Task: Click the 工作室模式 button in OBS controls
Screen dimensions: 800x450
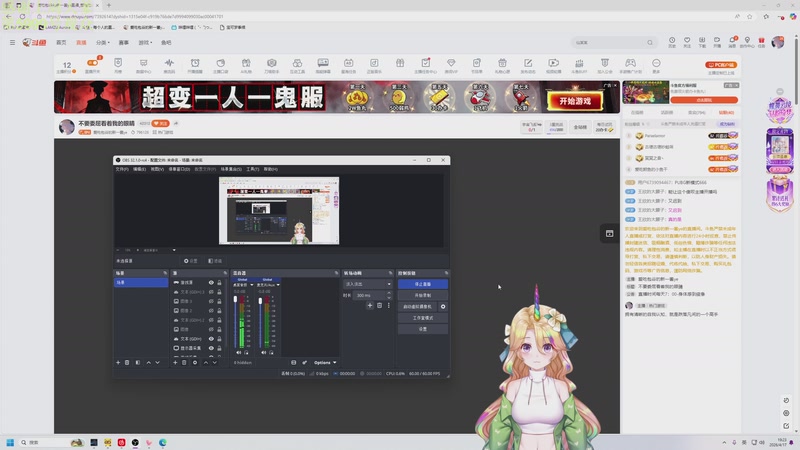Action: coord(422,318)
